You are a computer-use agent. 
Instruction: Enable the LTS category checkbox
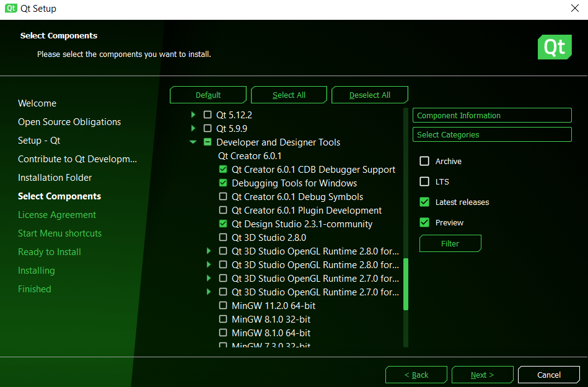[x=424, y=181]
